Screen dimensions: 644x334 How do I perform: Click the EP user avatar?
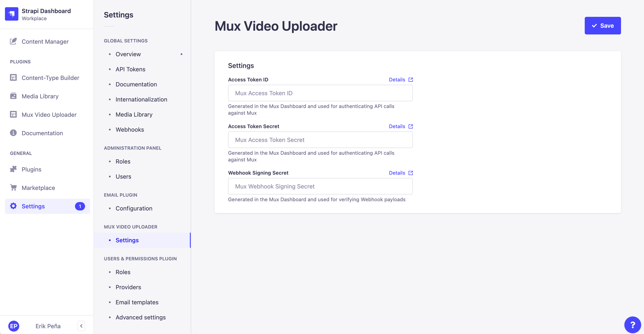14,326
